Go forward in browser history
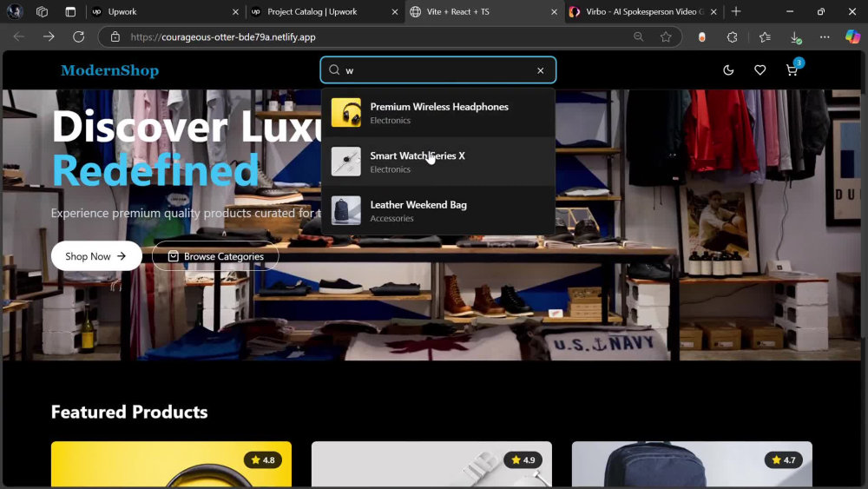The height and width of the screenshot is (489, 868). [x=49, y=36]
